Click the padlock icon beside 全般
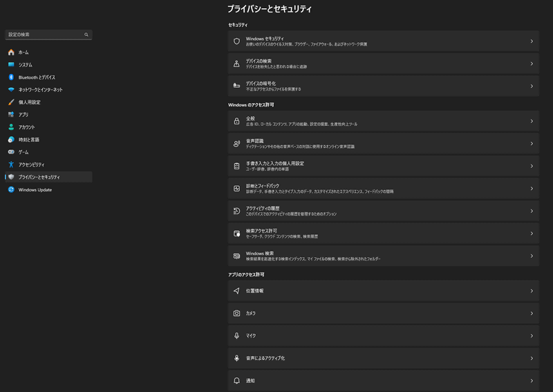553x392 pixels. 236,121
